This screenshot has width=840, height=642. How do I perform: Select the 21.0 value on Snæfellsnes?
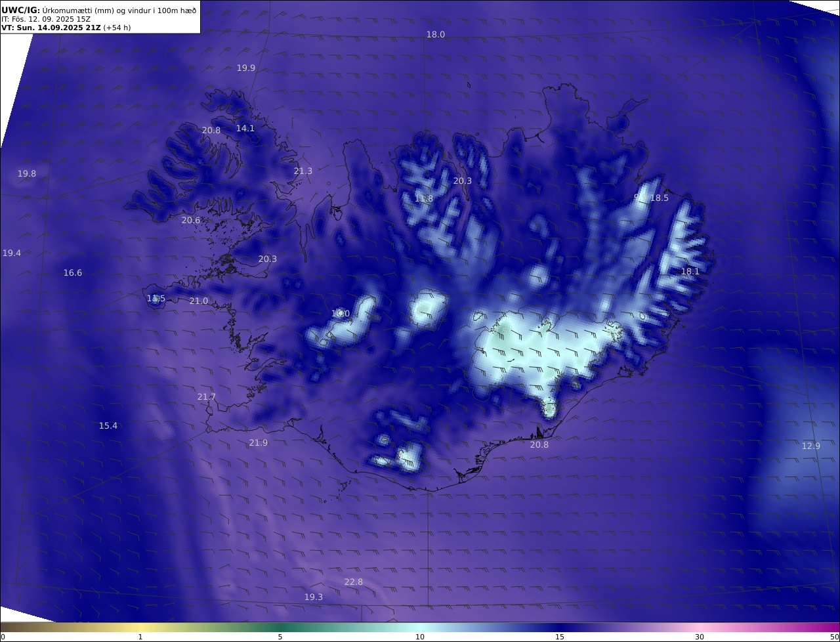tap(198, 301)
